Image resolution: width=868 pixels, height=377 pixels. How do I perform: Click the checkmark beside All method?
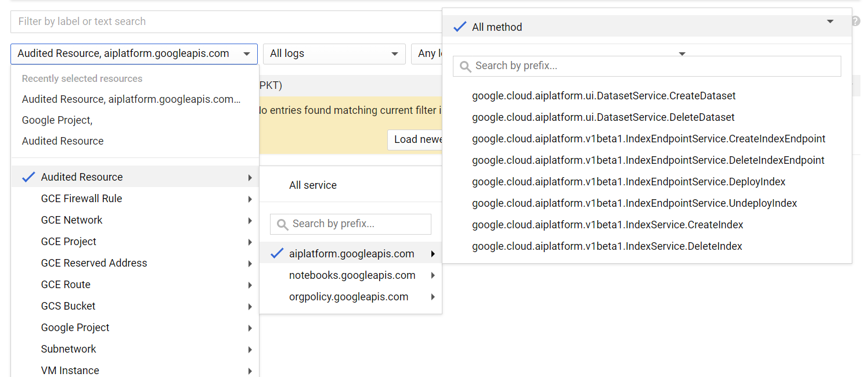point(460,27)
